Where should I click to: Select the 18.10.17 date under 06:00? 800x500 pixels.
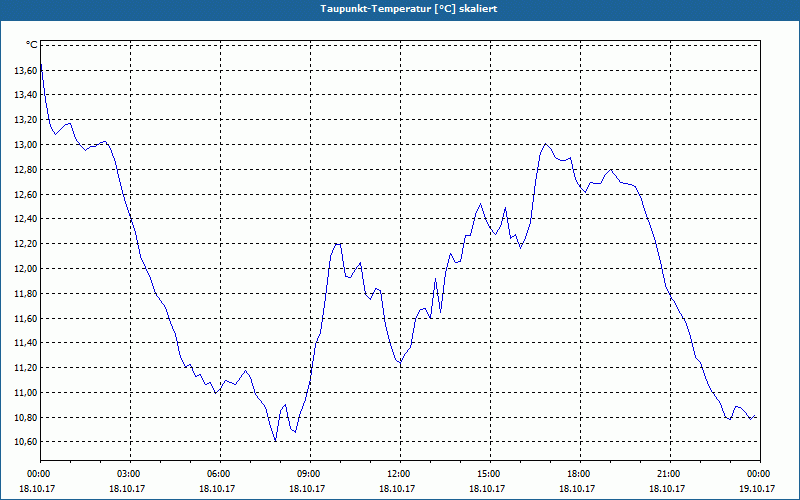(x=217, y=488)
